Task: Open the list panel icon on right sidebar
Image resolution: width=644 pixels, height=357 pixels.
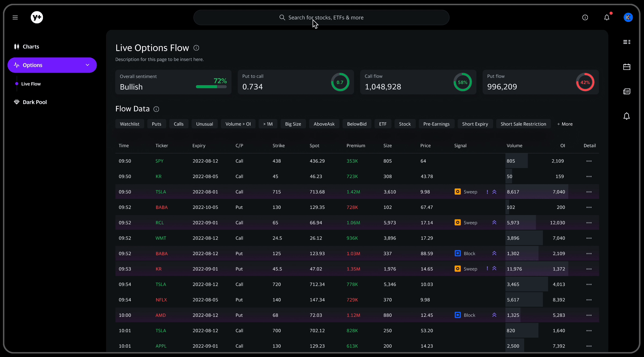Action: coord(627,42)
